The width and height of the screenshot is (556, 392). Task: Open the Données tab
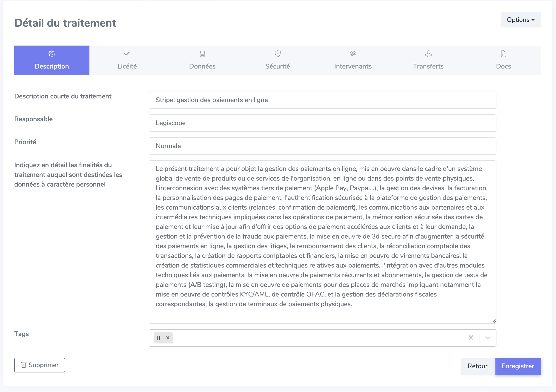click(x=202, y=60)
